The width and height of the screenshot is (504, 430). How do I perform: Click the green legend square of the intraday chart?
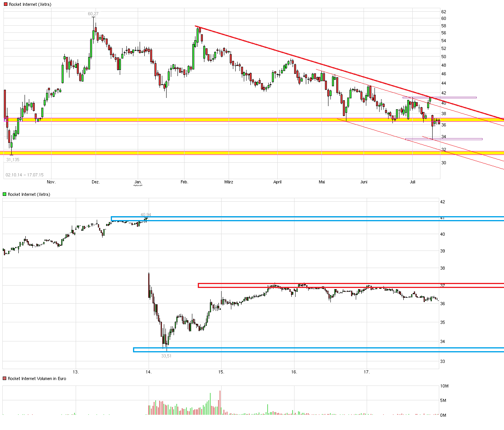coord(5,194)
